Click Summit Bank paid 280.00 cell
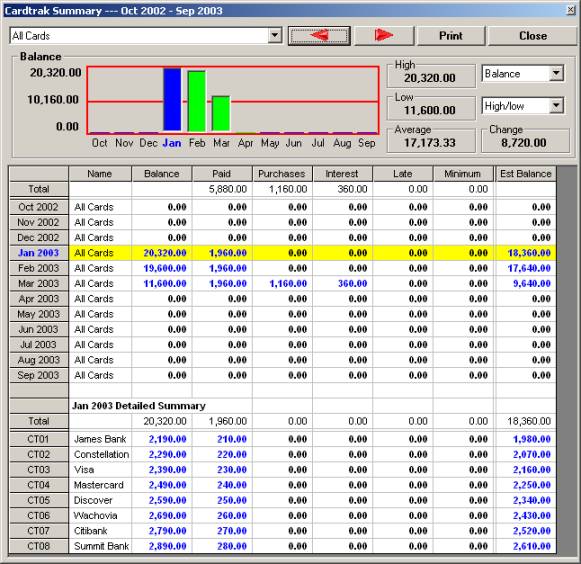Image resolution: width=581 pixels, height=564 pixels. [222, 546]
